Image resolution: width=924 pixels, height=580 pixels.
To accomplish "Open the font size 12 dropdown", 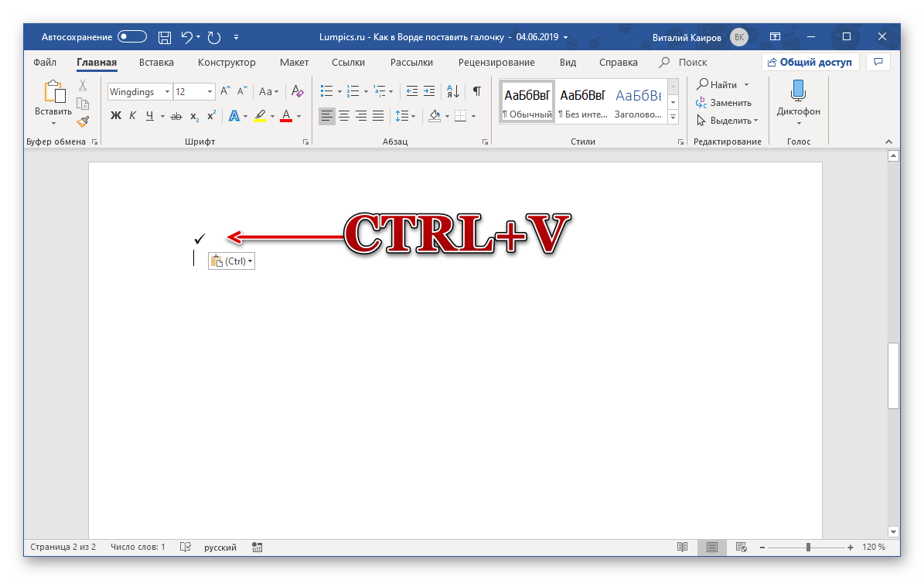I will (210, 92).
